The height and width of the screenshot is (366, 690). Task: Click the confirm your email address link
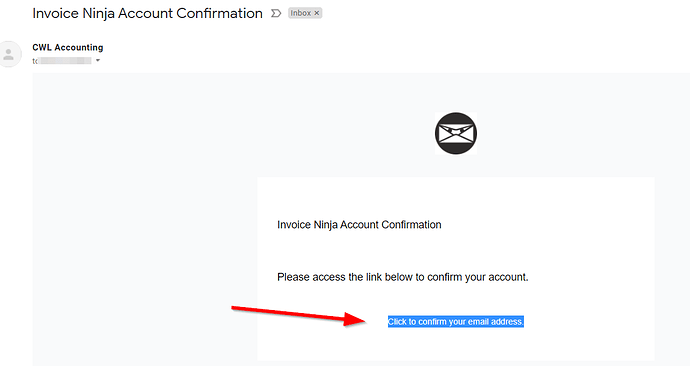tap(455, 322)
